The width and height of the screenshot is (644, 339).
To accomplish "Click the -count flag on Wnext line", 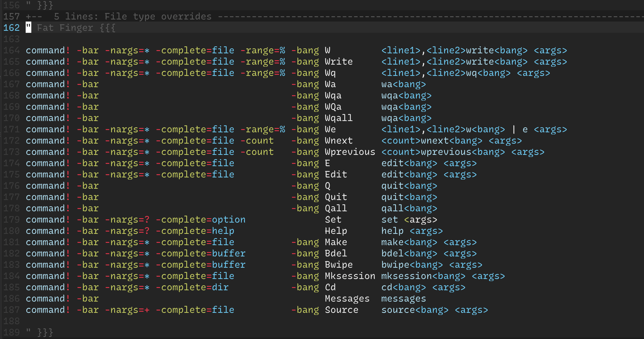I will point(257,141).
